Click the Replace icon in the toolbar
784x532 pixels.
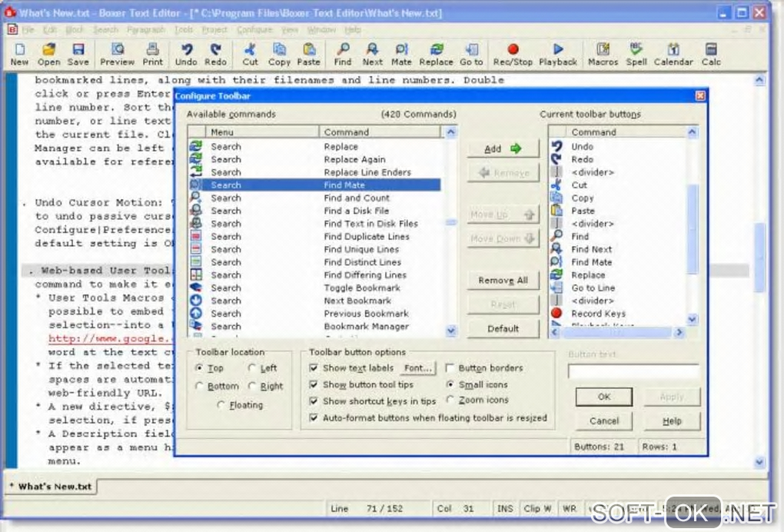click(x=436, y=53)
